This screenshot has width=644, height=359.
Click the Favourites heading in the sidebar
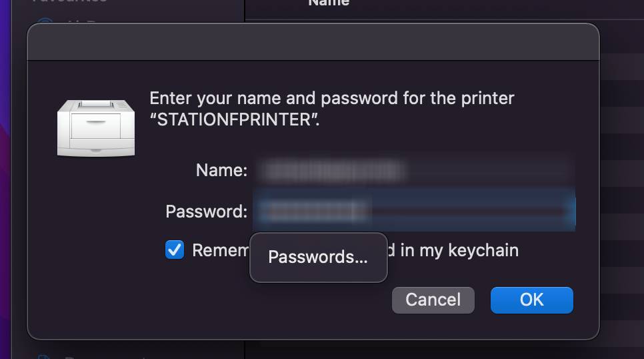click(x=70, y=1)
